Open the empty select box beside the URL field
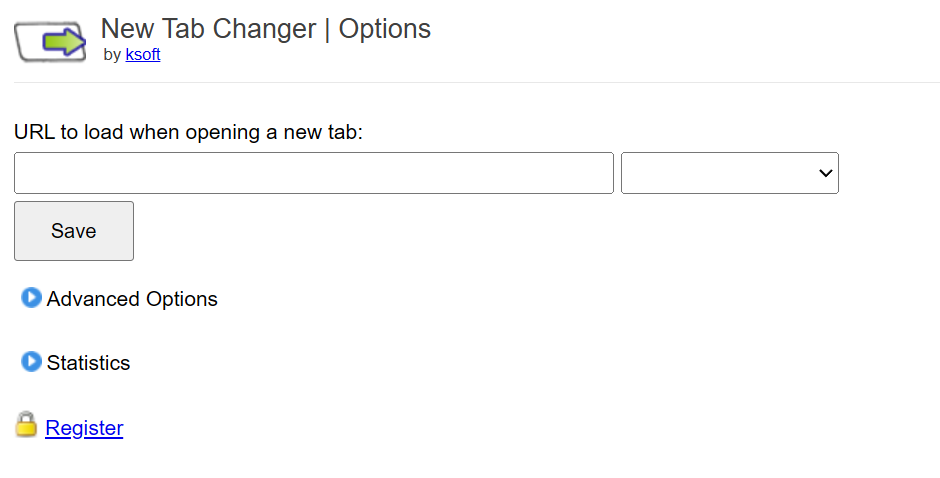Image resolution: width=940 pixels, height=478 pixels. [x=729, y=173]
